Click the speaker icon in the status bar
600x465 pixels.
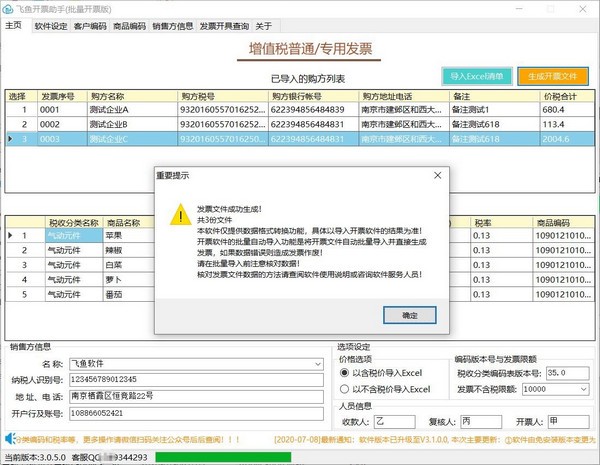(9, 438)
